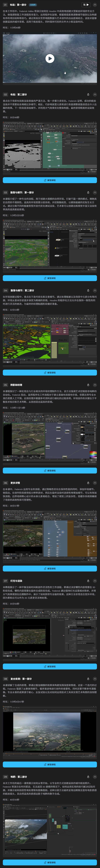Collapse the 散落与细节：第一部分 lesson section
The height and width of the screenshot is (868, 100).
(x=95, y=192)
